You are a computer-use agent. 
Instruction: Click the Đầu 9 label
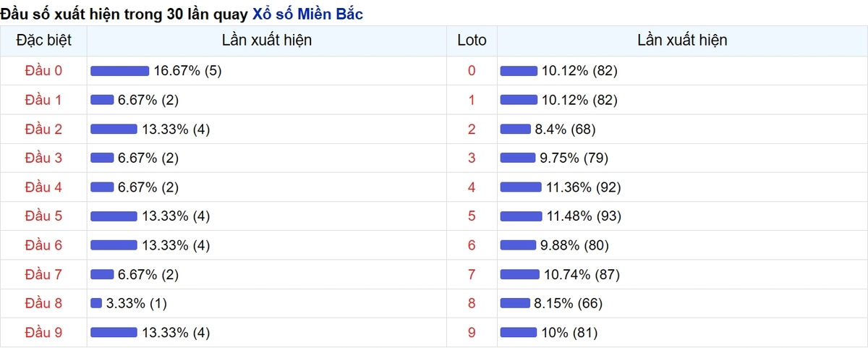pyautogui.click(x=43, y=332)
